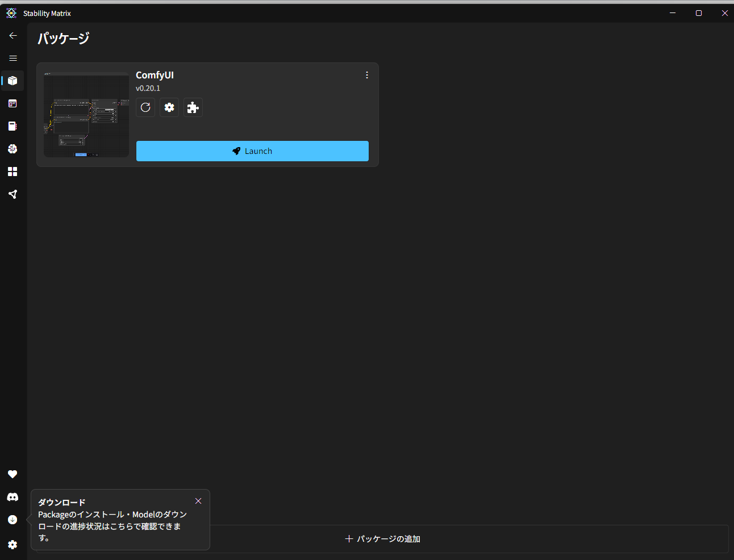Click the パッケージの追加 button
734x560 pixels.
[x=383, y=539]
